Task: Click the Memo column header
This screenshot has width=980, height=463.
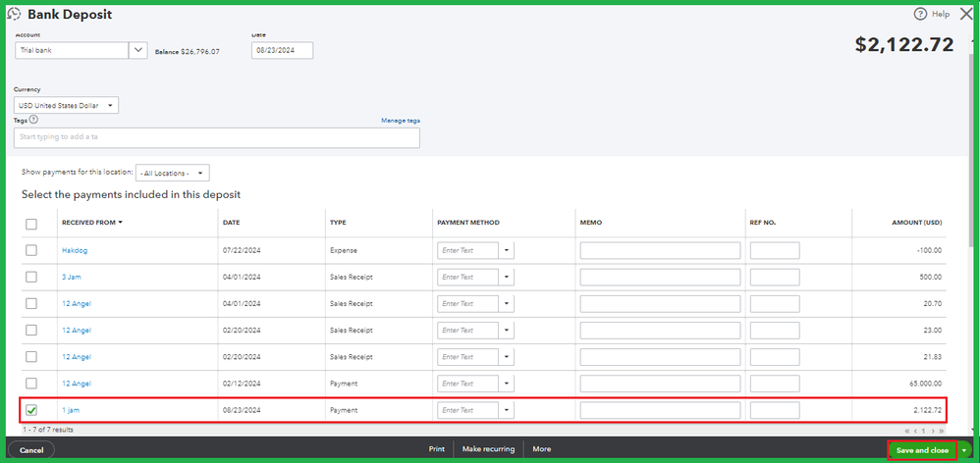Action: [x=590, y=223]
